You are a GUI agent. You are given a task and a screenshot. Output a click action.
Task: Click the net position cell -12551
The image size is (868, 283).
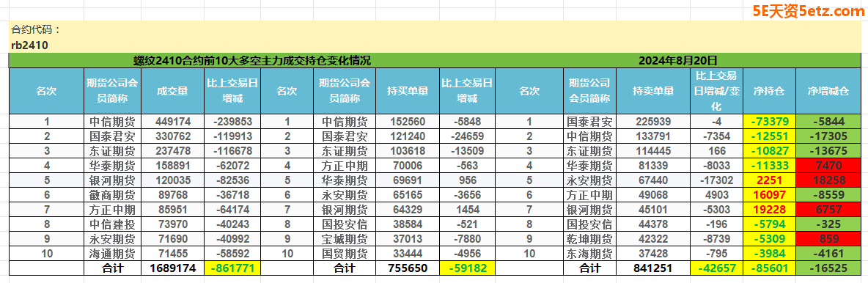(769, 136)
